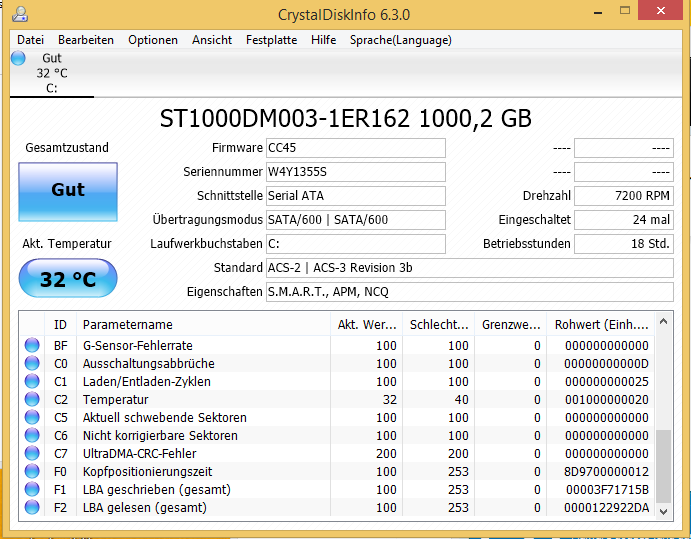Click the status circle for UltraDMA-CRC-Fehler

(32, 453)
